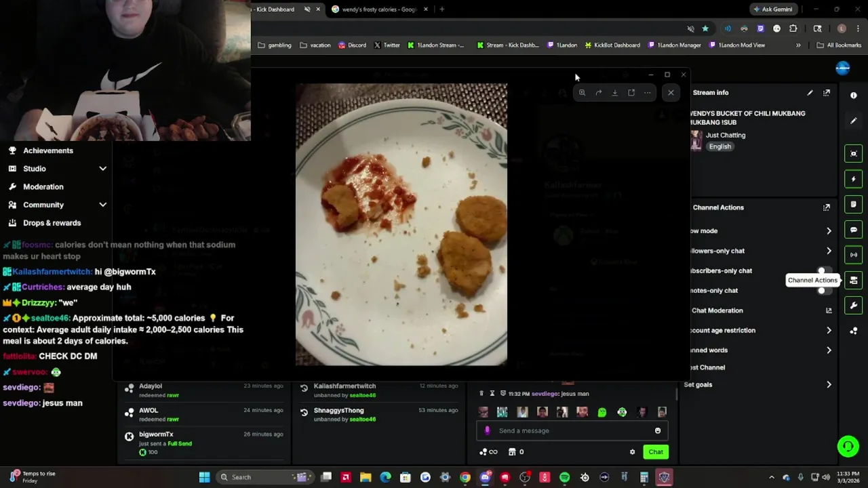
Task: Open the image in new window icon
Action: pos(631,93)
